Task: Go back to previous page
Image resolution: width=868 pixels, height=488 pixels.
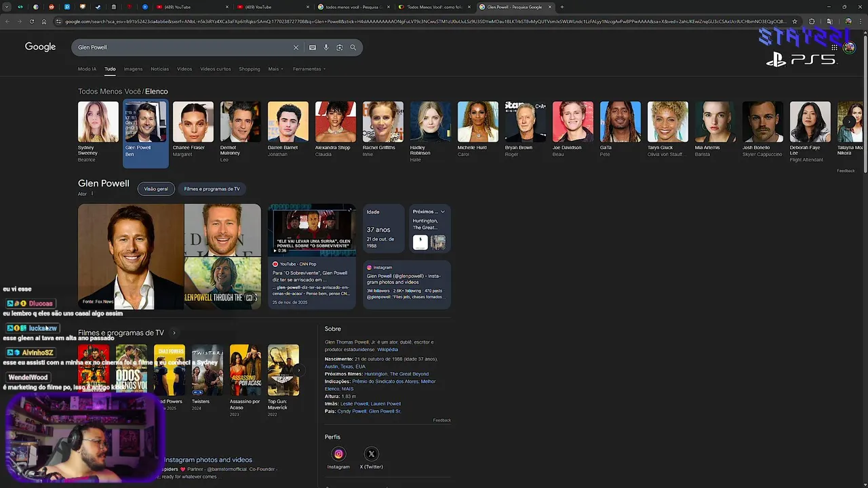Action: click(7, 21)
